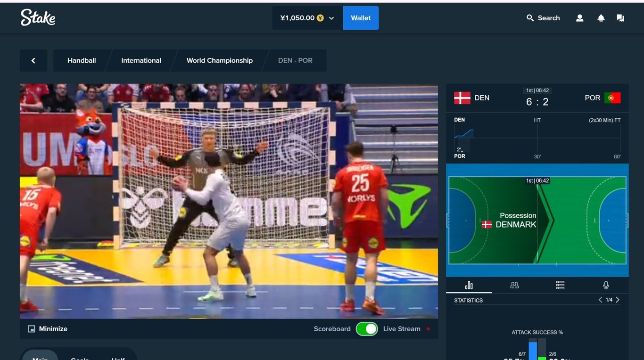The width and height of the screenshot is (644, 360).
Task: Click the handball live stream video
Action: click(229, 201)
